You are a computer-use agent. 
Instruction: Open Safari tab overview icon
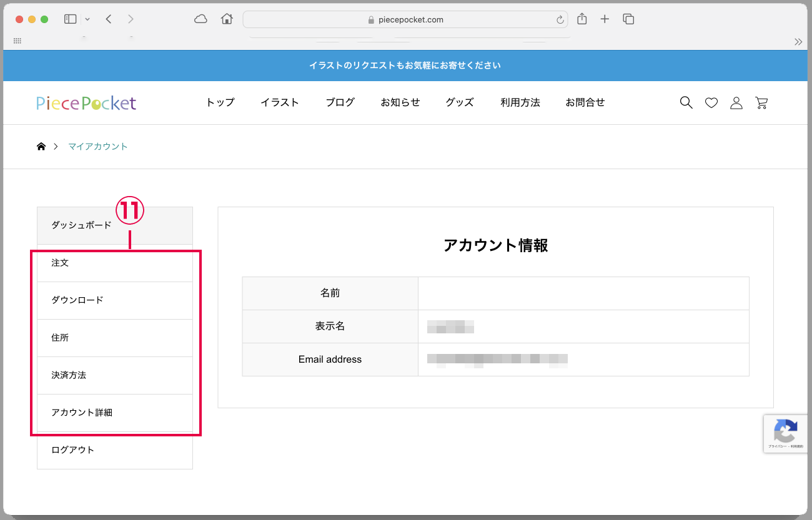point(628,19)
